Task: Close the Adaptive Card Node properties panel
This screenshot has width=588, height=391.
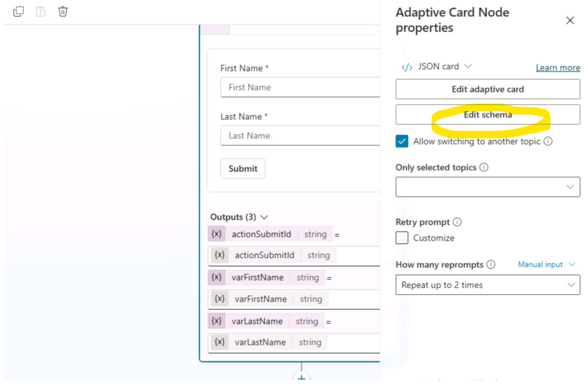Action: [570, 20]
